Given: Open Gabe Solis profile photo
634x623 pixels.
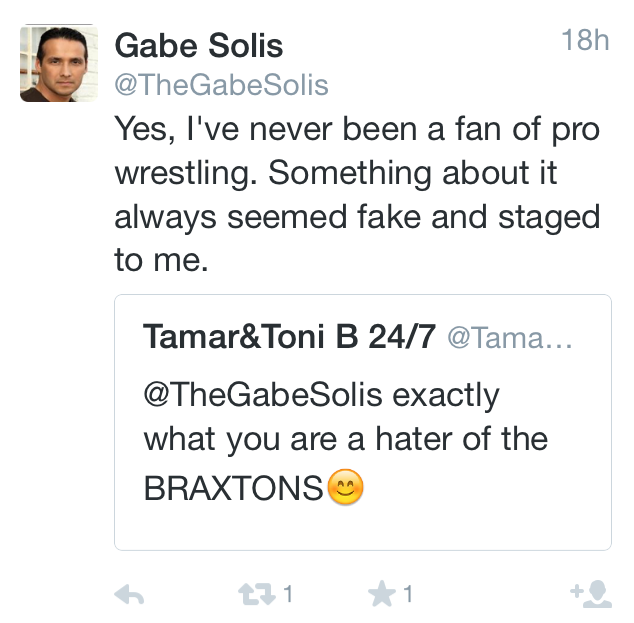Looking at the screenshot, I should 59,63.
